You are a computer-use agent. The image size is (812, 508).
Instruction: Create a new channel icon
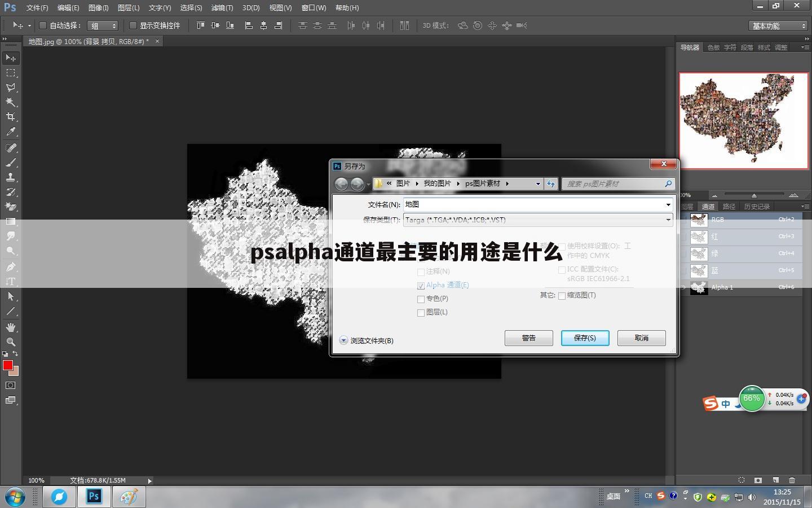(775, 480)
